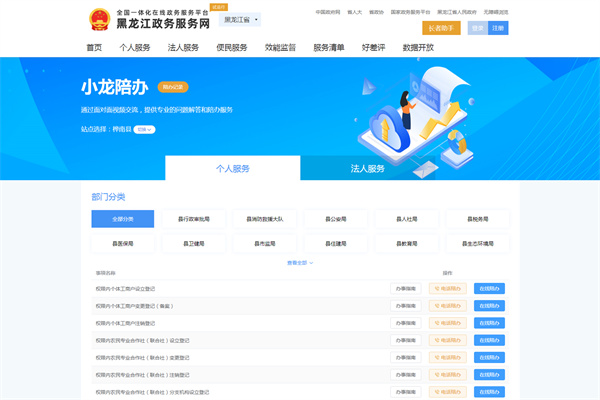Viewport: 600px width, 400px height.
Task: Open 好差评 in the navigation
Action: (x=373, y=47)
